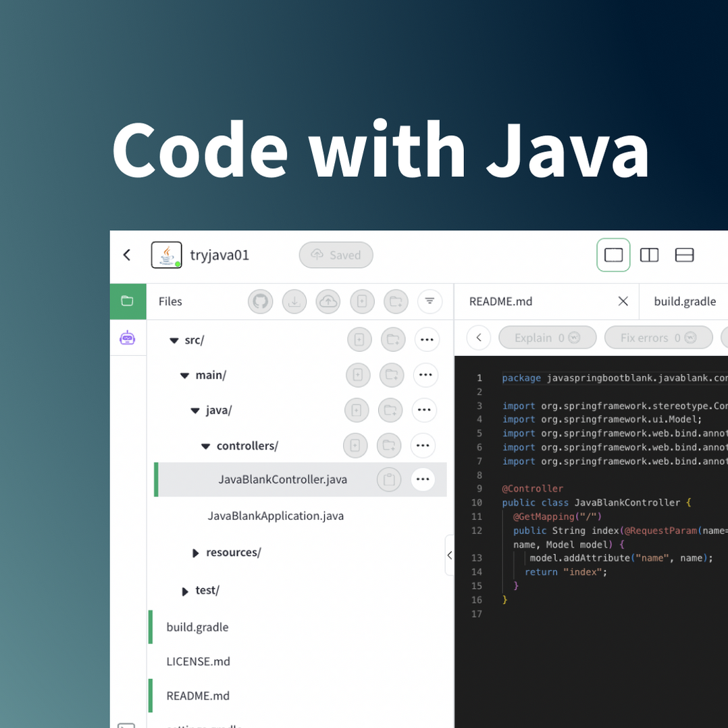Click the Saved status button
Viewport: 728px width, 728px height.
click(x=336, y=255)
